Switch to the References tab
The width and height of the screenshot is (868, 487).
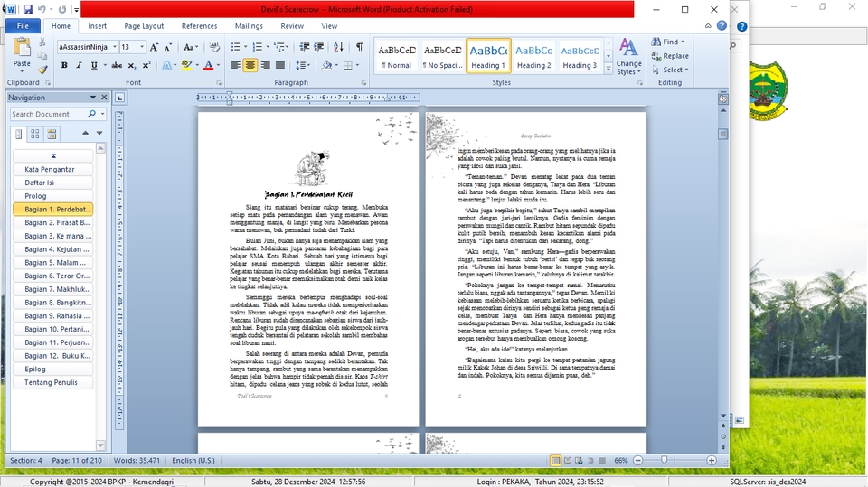[x=199, y=26]
